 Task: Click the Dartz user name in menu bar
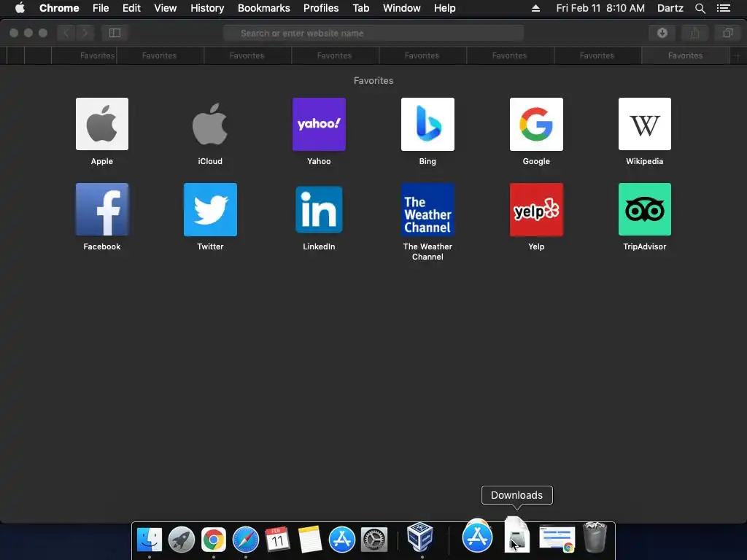(x=670, y=8)
